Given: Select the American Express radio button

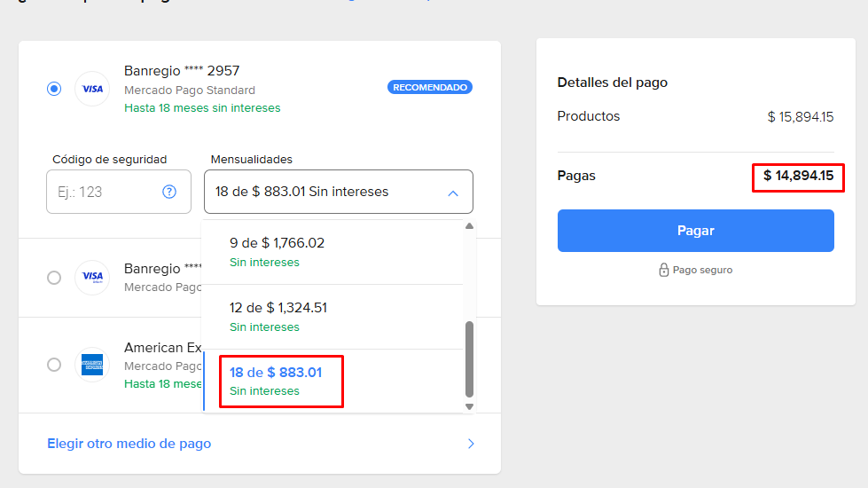Looking at the screenshot, I should point(54,365).
